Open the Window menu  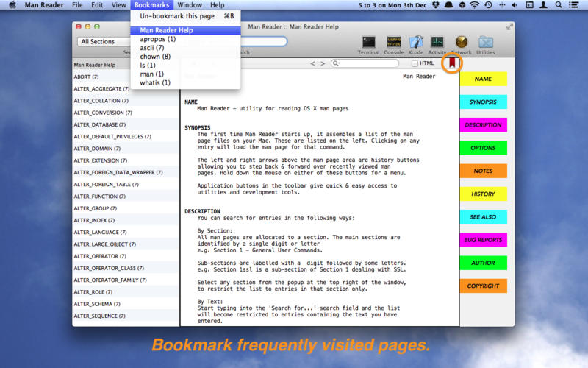(189, 5)
